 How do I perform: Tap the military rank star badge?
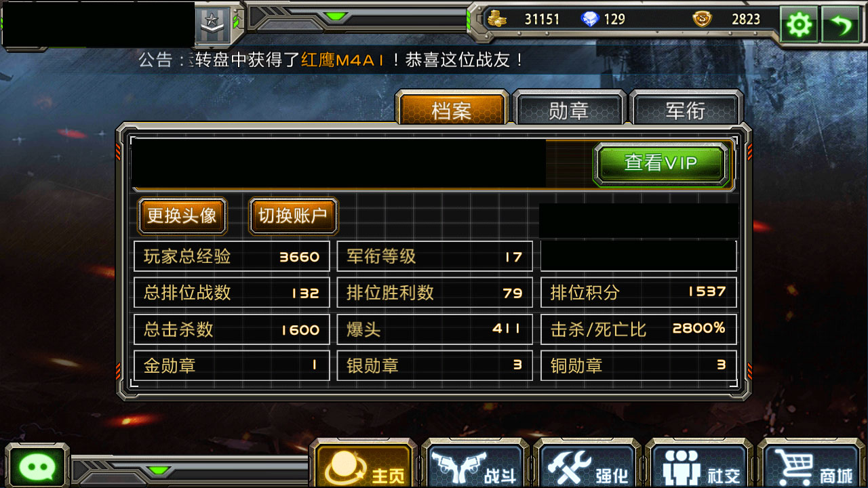tap(214, 25)
